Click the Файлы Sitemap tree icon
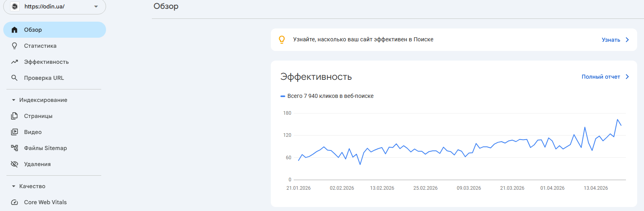Viewport: 644px width, 211px height. coord(14,148)
